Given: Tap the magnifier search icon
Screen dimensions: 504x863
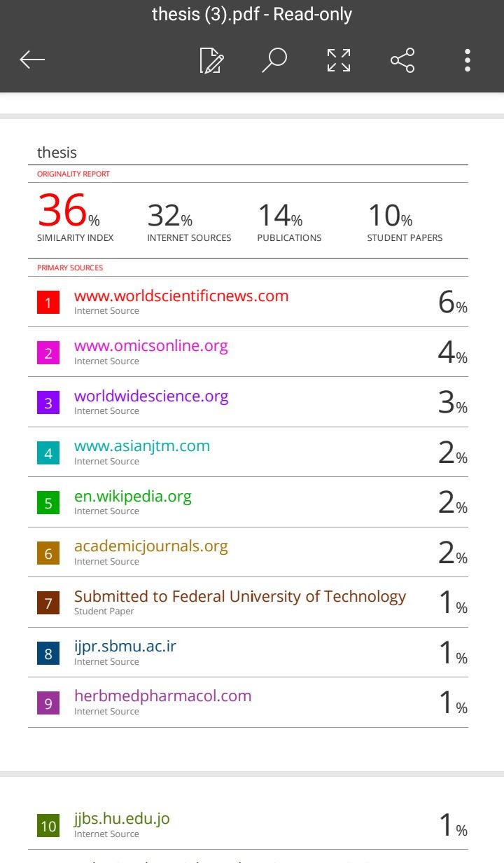Looking at the screenshot, I should [x=274, y=60].
